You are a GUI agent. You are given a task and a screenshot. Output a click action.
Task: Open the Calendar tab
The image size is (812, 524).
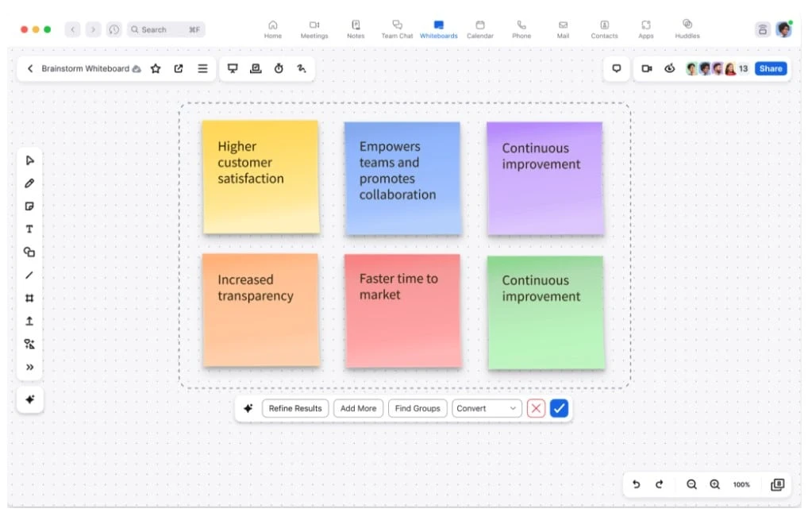click(x=480, y=29)
